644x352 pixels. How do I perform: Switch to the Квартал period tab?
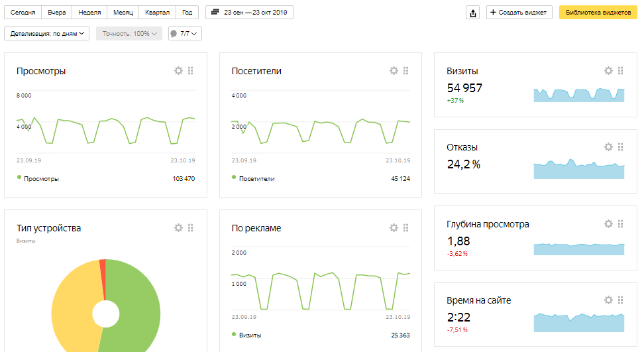(x=157, y=13)
